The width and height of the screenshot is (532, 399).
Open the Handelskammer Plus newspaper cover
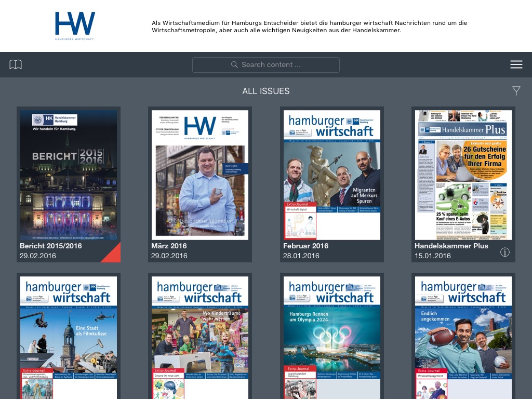(x=463, y=175)
